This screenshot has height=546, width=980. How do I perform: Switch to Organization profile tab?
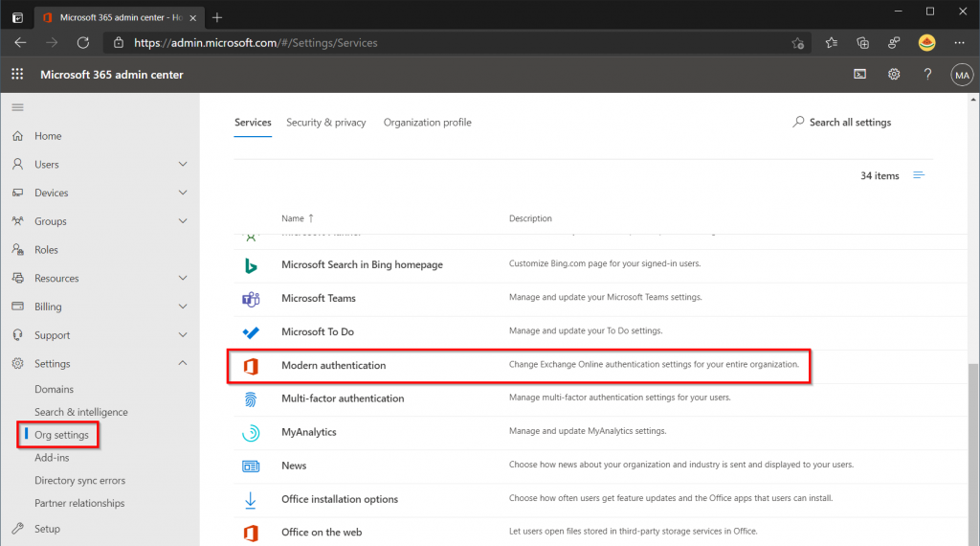click(428, 122)
